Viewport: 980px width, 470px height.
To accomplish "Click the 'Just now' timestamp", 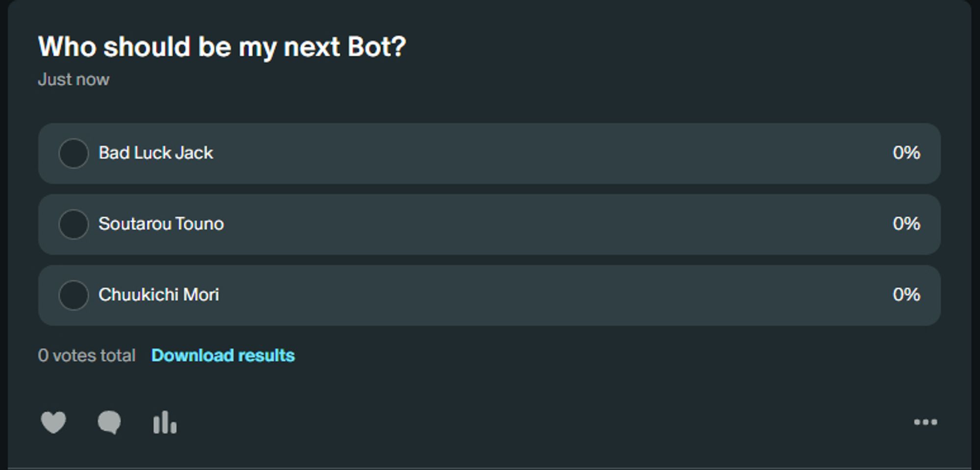I will pyautogui.click(x=73, y=79).
